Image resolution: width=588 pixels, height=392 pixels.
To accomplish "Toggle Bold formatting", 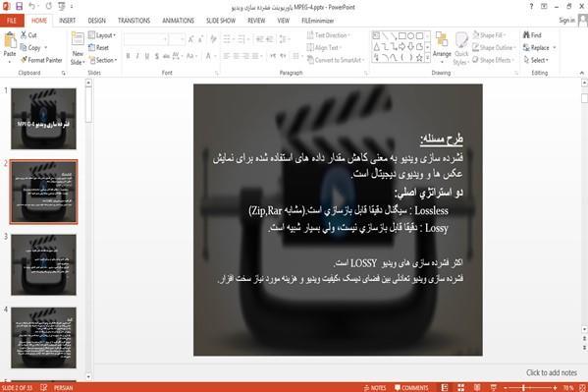I will pyautogui.click(x=129, y=56).
